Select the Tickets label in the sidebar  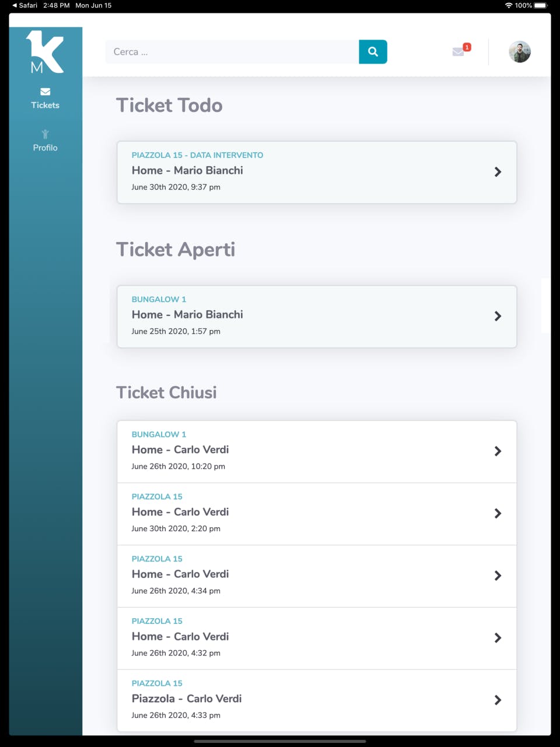(x=45, y=106)
